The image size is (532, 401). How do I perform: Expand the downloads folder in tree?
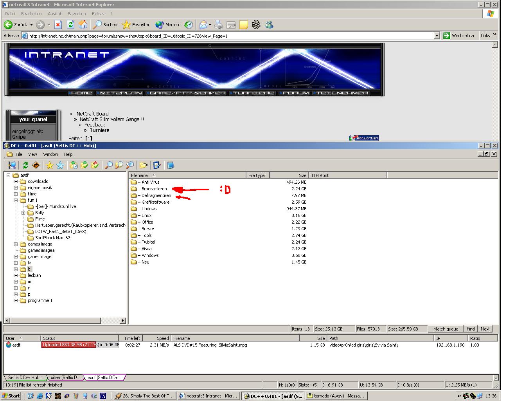point(16,181)
